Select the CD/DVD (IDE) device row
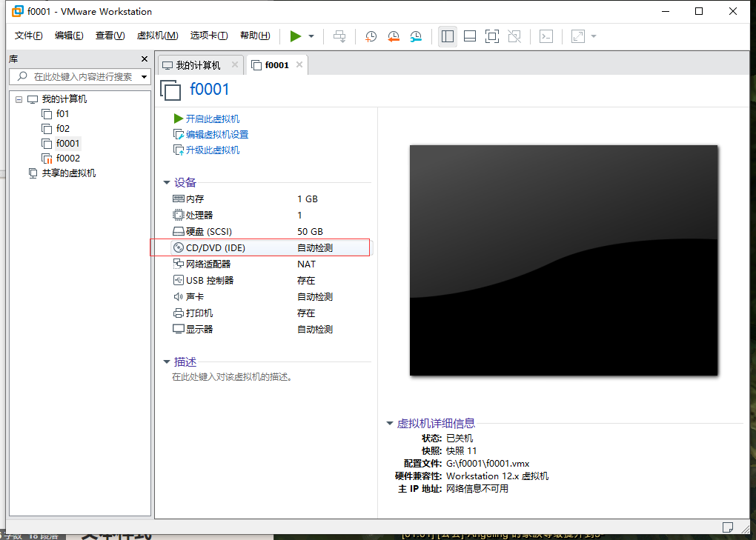Screen dimensions: 756x540 coord(271,247)
